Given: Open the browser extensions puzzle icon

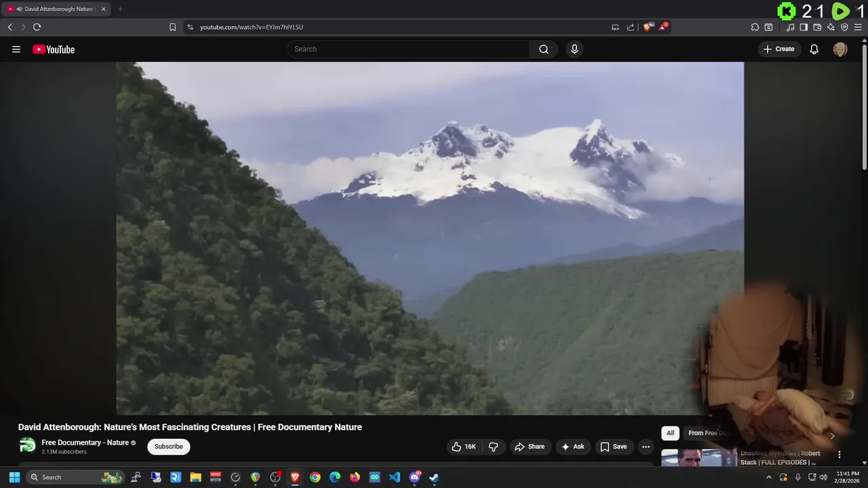Looking at the screenshot, I should coord(755,27).
